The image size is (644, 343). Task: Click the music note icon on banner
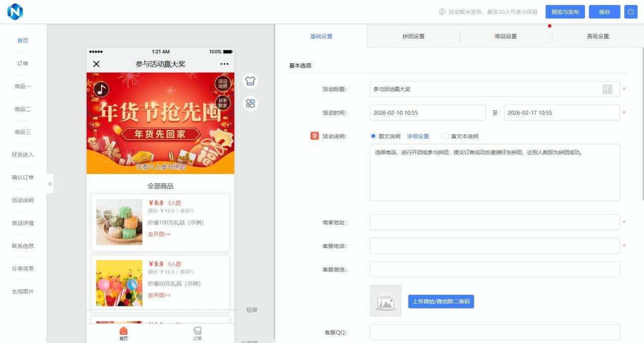pos(101,89)
